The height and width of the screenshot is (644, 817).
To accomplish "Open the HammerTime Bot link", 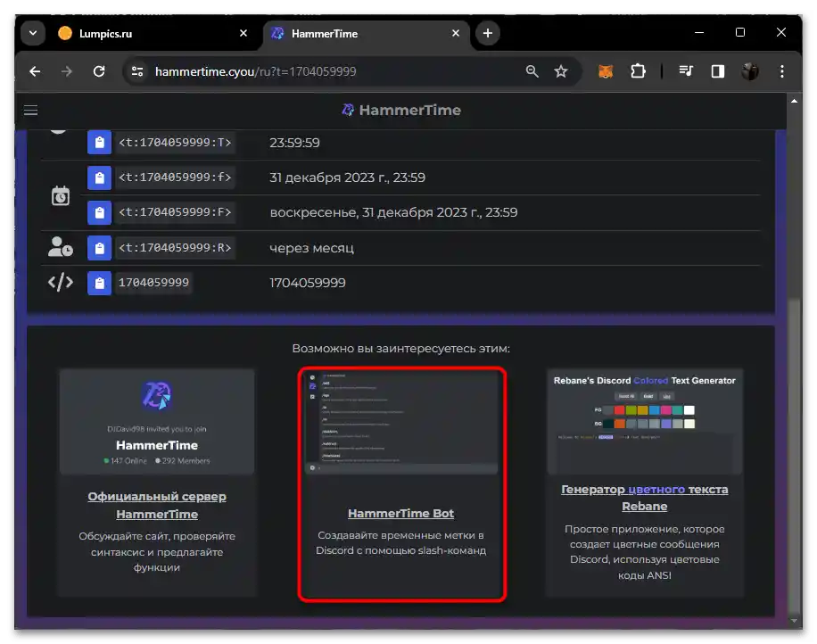I will [x=400, y=514].
